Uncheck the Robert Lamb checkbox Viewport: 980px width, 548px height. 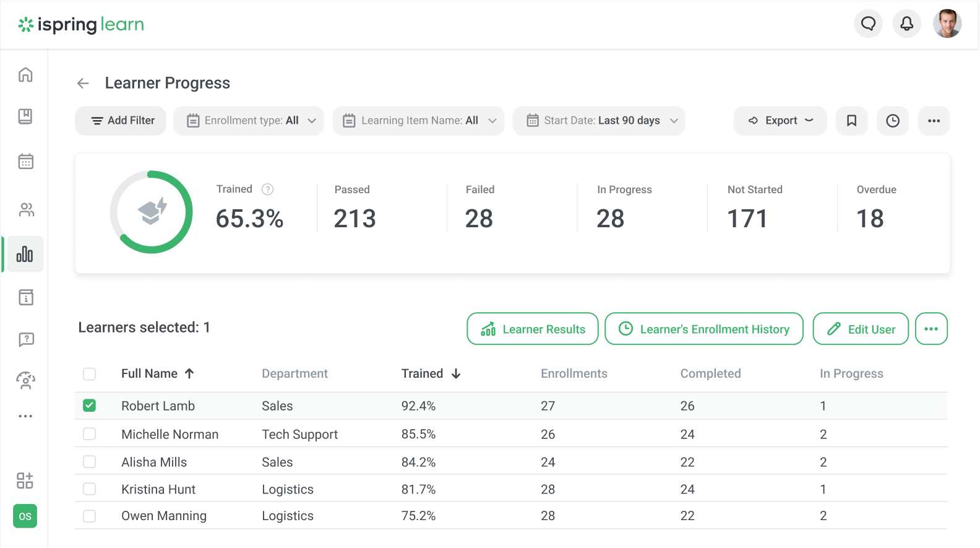click(90, 406)
